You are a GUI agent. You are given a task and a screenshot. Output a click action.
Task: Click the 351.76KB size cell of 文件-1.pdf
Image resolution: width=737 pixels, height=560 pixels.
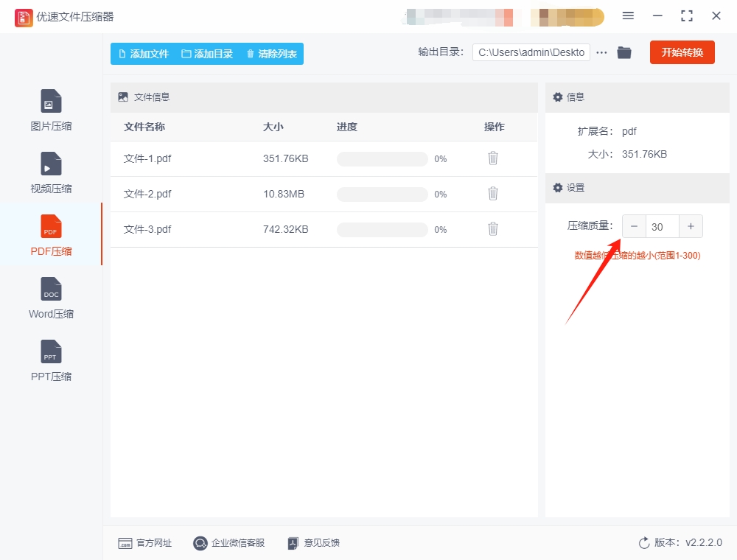pyautogui.click(x=286, y=159)
